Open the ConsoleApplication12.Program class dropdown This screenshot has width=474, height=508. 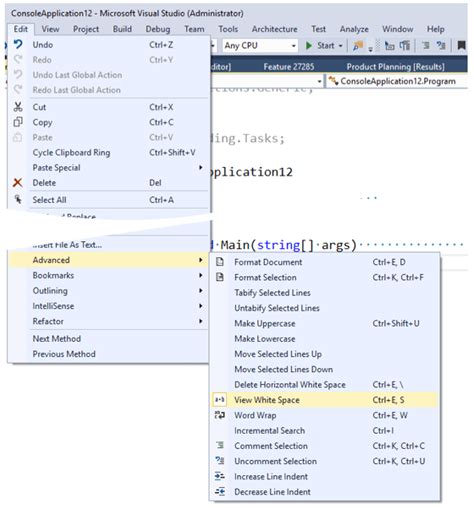(x=397, y=81)
